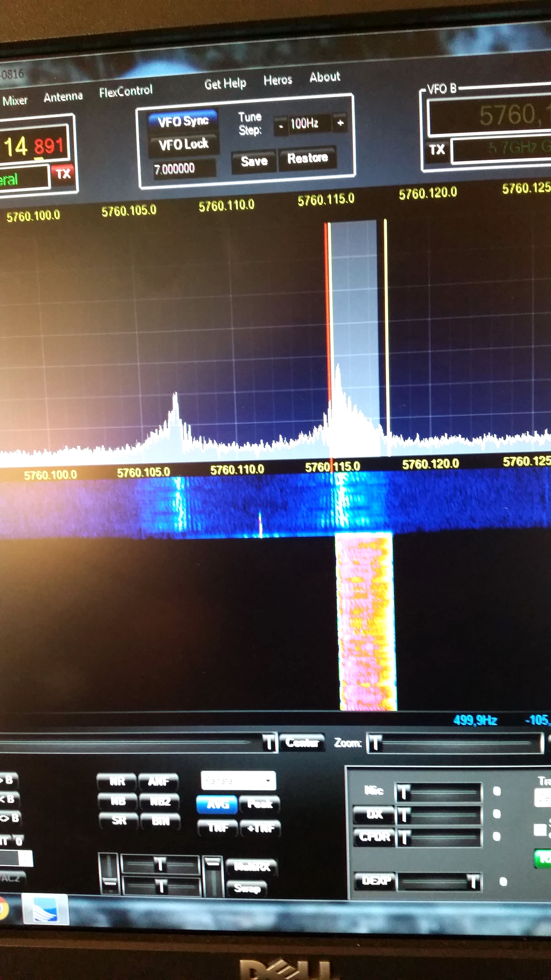This screenshot has width=551, height=980.
Task: Adjust the CPDR level slider
Action: pyautogui.click(x=439, y=838)
